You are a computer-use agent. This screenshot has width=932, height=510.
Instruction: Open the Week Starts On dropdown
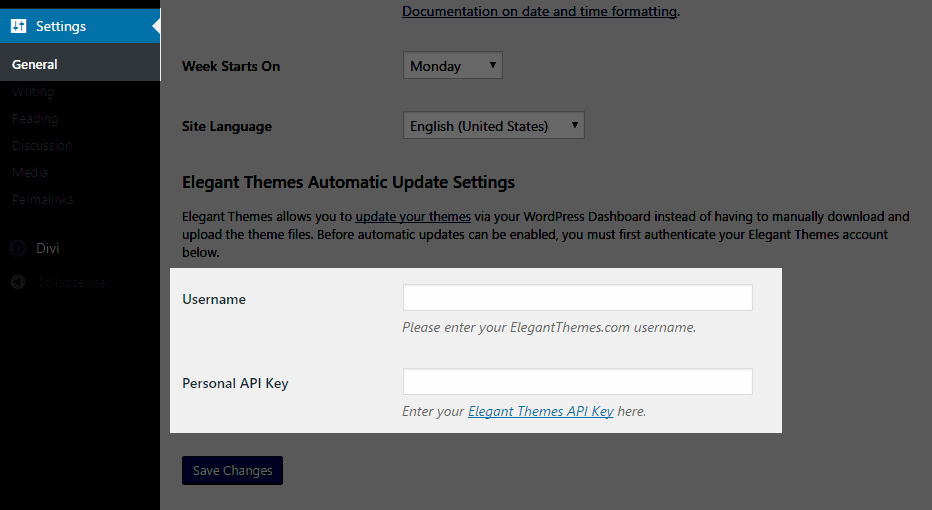453,66
